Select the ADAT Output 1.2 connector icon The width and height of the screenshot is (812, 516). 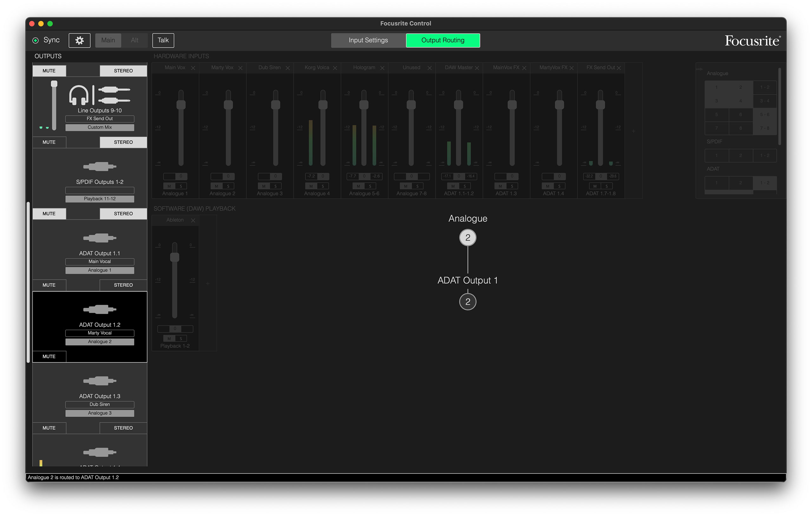coord(100,309)
